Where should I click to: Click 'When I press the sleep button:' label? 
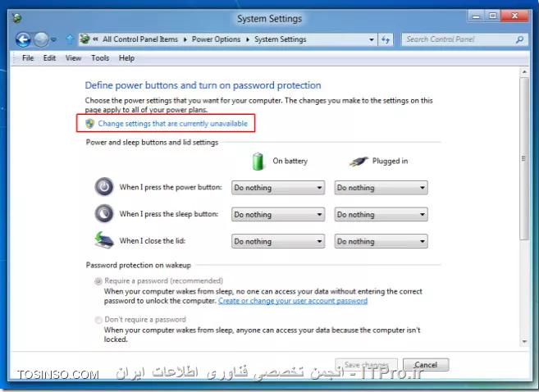pos(169,214)
